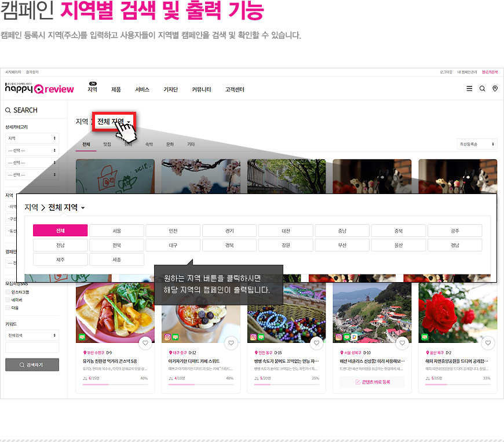Click the happy review logo
This screenshot has width=504, height=442.
pos(39,89)
